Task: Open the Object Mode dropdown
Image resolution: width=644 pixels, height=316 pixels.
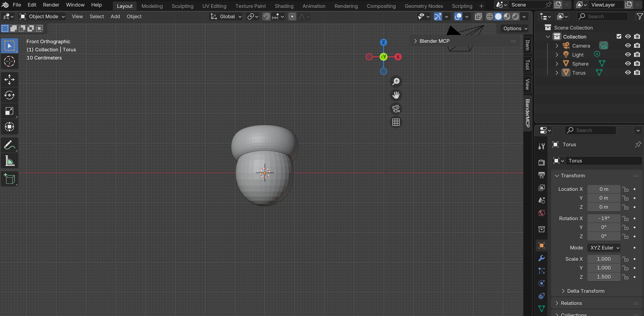Action: click(42, 16)
